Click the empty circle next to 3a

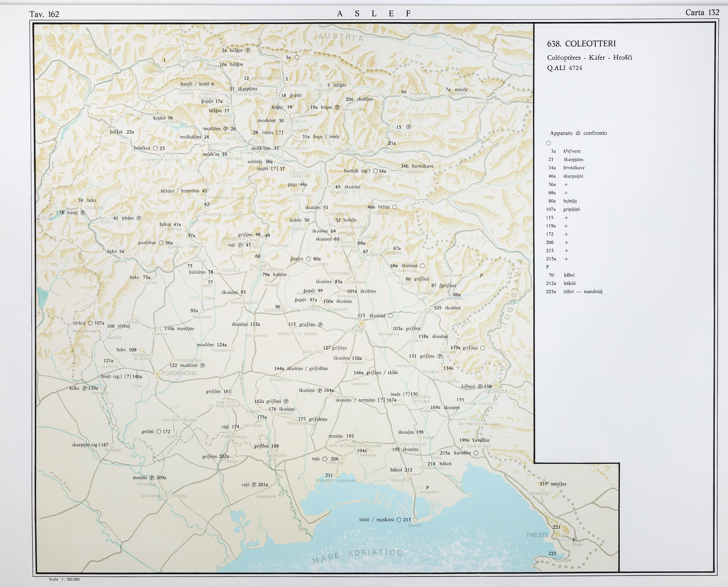297,58
